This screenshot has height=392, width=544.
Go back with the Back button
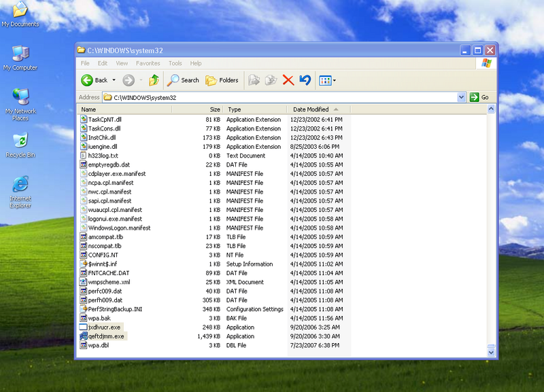pos(94,80)
